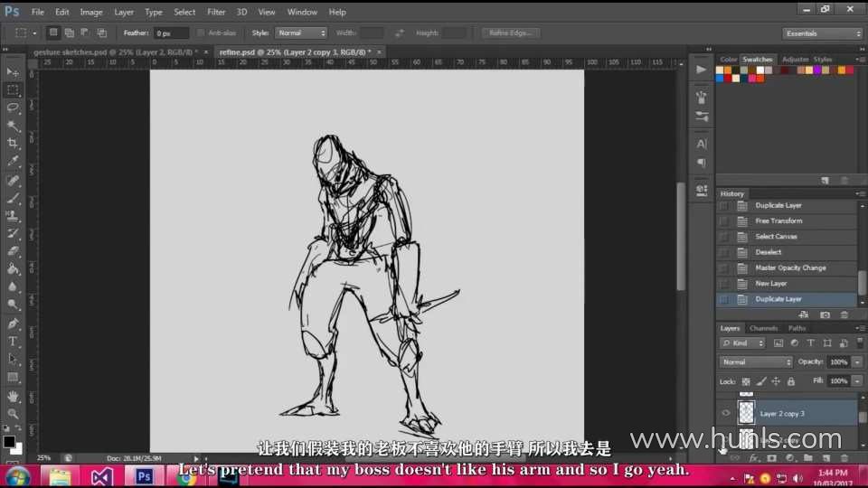The image size is (868, 488).
Task: Toggle the Anti-alias checkbox
Action: (201, 33)
